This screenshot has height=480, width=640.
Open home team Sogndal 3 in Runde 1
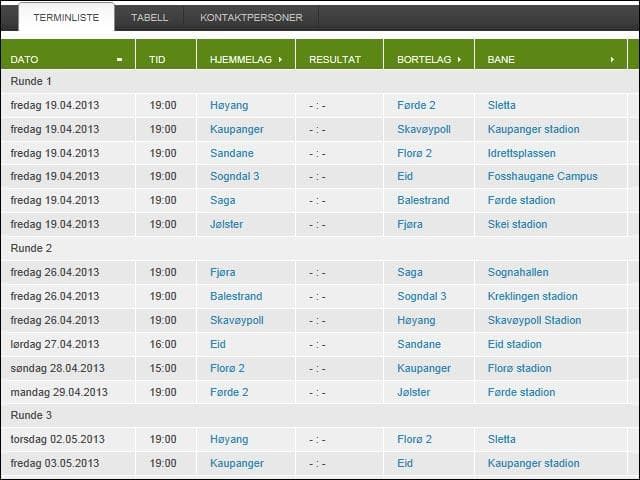coord(235,177)
